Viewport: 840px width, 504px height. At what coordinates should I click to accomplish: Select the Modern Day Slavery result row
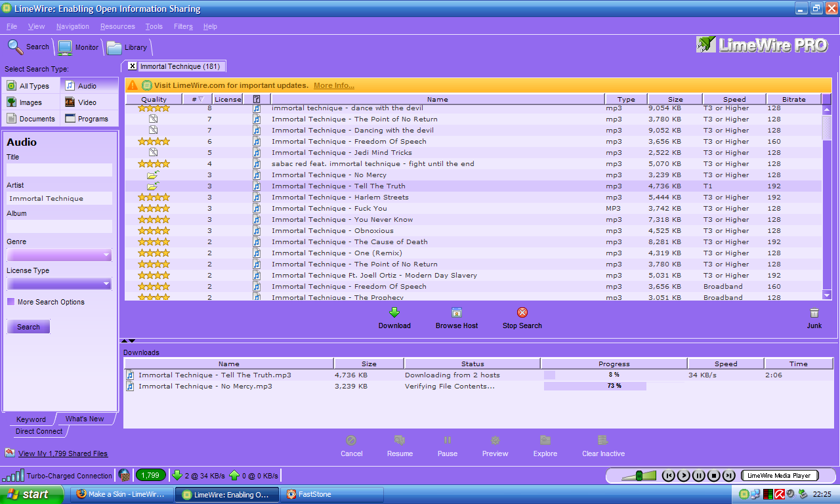pos(473,276)
